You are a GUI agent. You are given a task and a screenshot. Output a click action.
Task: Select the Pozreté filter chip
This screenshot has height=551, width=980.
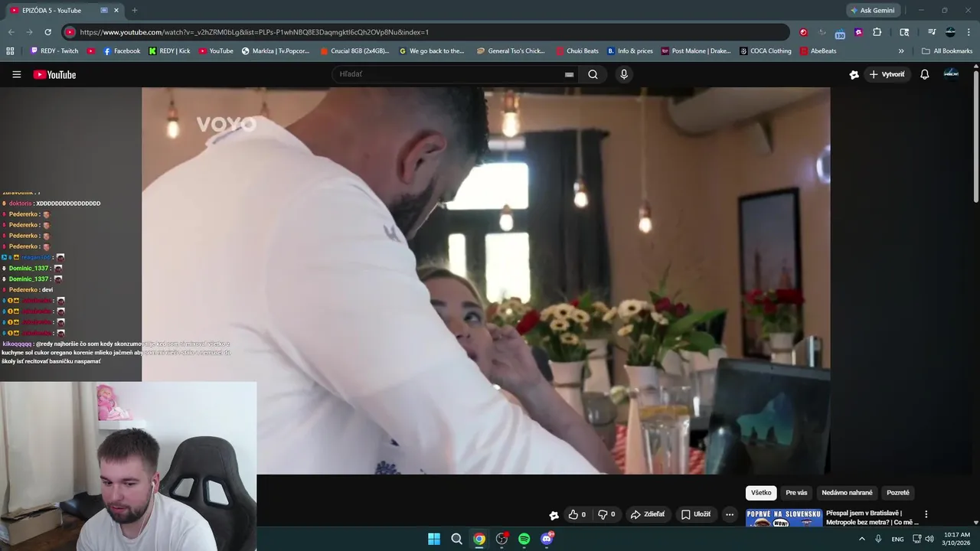point(898,493)
